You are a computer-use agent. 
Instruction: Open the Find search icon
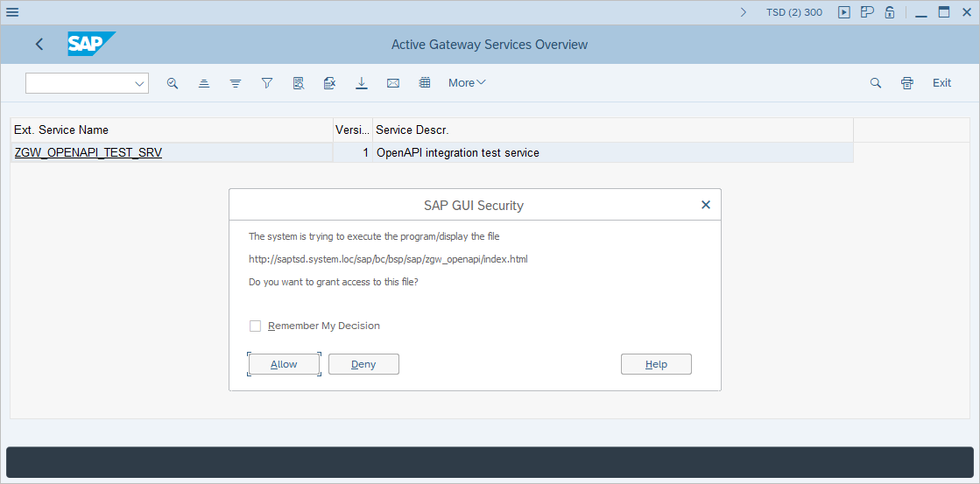click(x=876, y=83)
